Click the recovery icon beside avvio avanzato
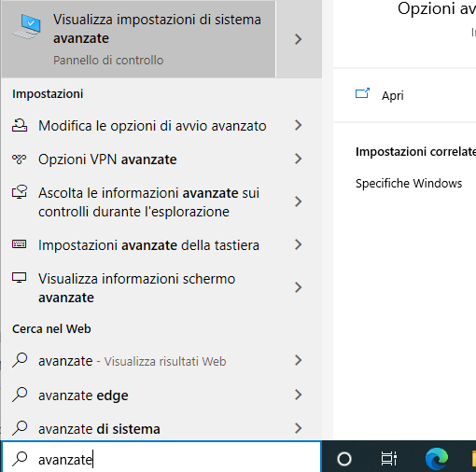476x472 pixels. click(x=20, y=126)
